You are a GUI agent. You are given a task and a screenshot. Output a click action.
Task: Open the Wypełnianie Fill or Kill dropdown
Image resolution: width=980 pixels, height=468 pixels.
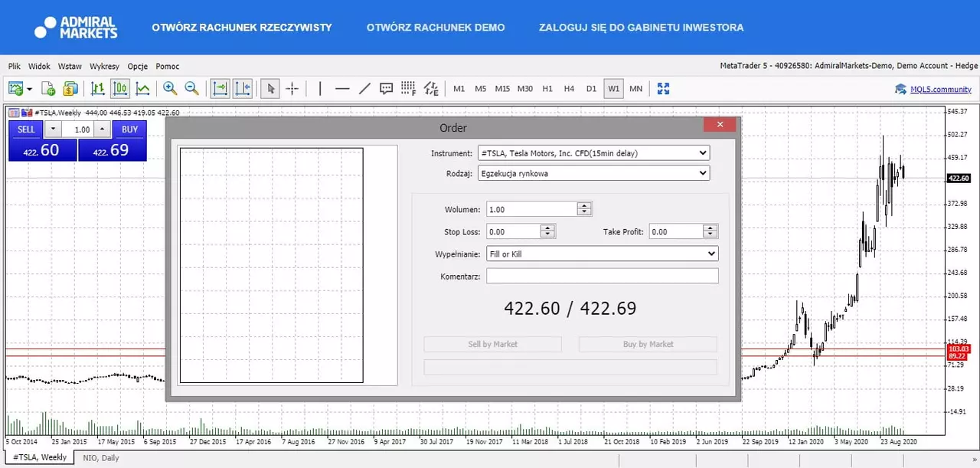pyautogui.click(x=602, y=254)
